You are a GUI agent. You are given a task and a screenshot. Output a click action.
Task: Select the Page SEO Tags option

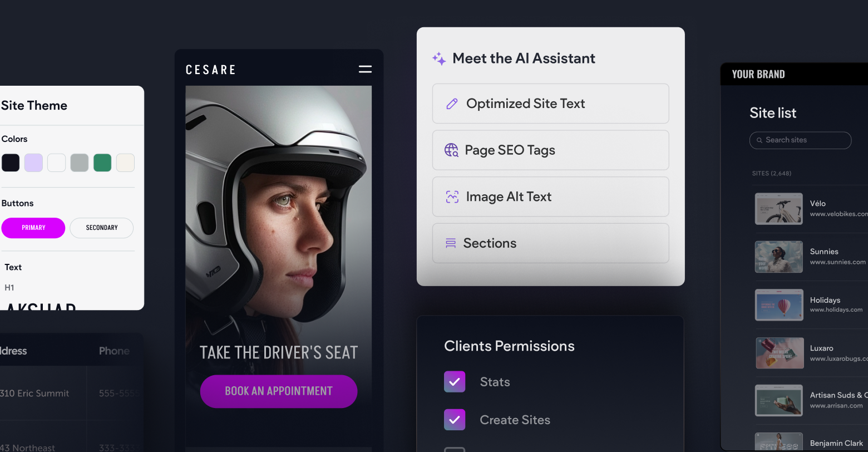[550, 150]
